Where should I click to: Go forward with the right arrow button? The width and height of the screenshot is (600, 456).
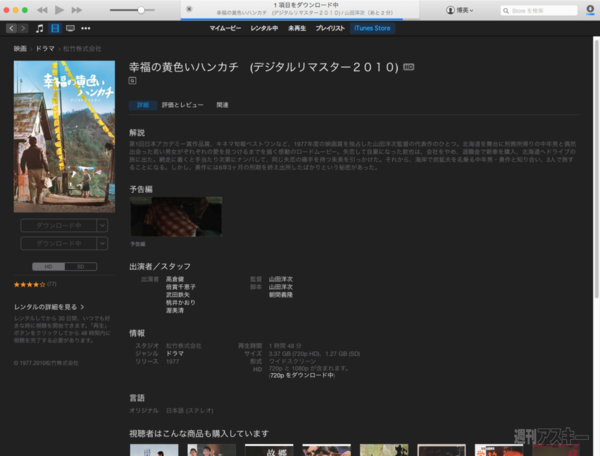(x=23, y=28)
